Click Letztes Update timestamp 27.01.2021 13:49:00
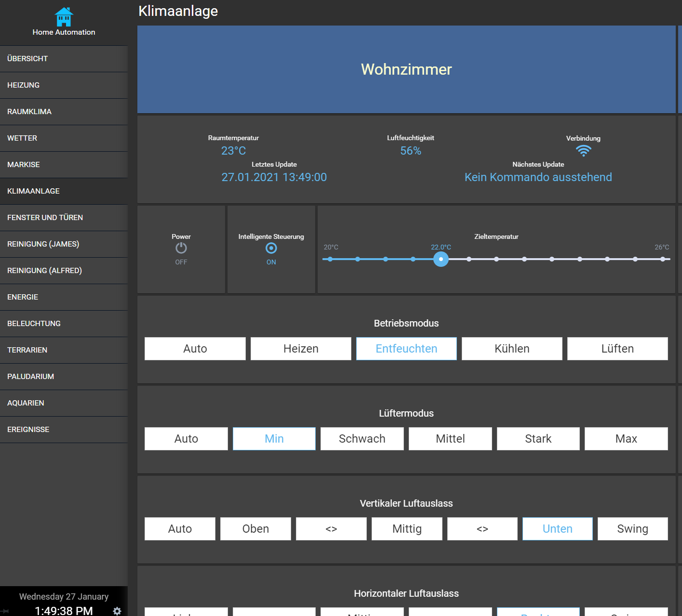682x616 pixels. [274, 177]
